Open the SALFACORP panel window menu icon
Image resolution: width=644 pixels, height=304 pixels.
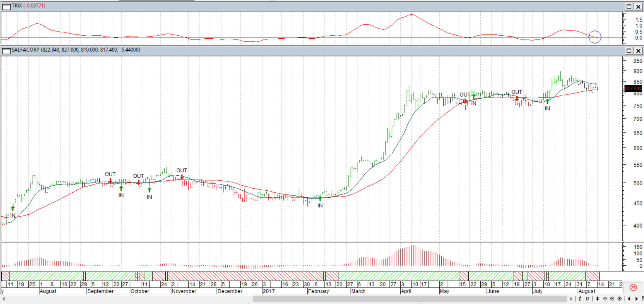(x=7, y=51)
